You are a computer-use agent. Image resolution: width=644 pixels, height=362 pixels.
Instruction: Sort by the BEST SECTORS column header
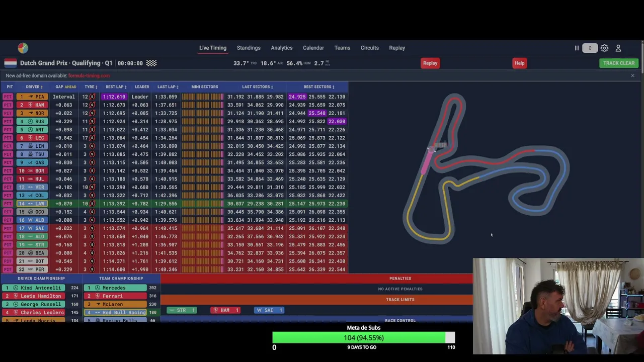[319, 87]
